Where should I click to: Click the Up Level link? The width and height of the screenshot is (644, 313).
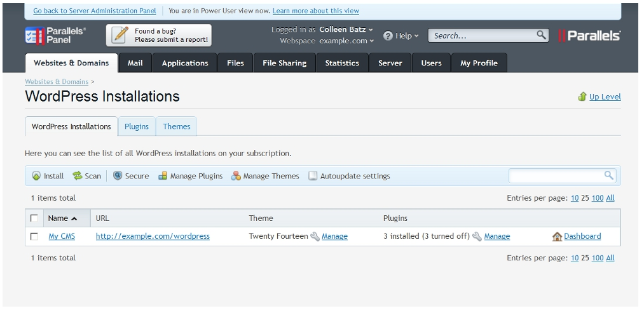tap(605, 97)
